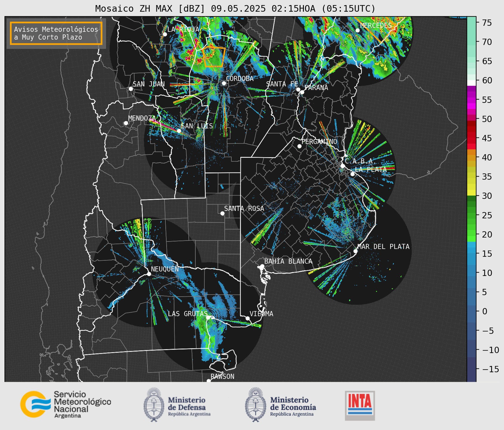Click the white dot marking Santa Rosa
504x430 pixels.
tap(222, 213)
